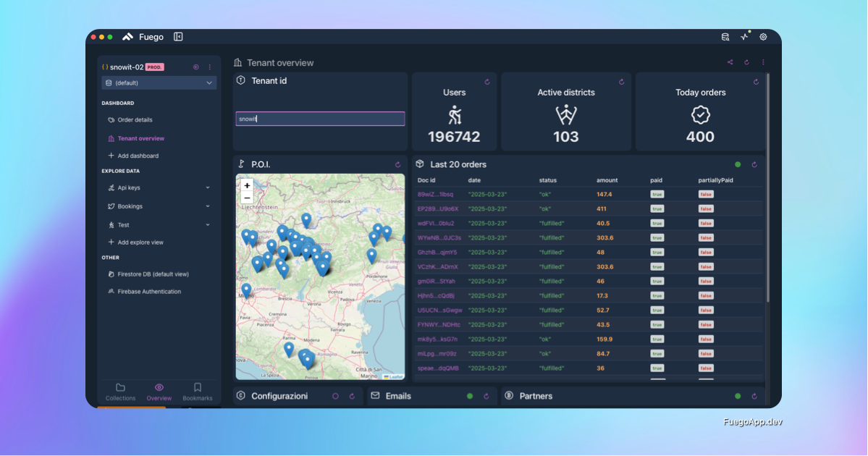Click the share icon above Tenant overview

pyautogui.click(x=730, y=62)
